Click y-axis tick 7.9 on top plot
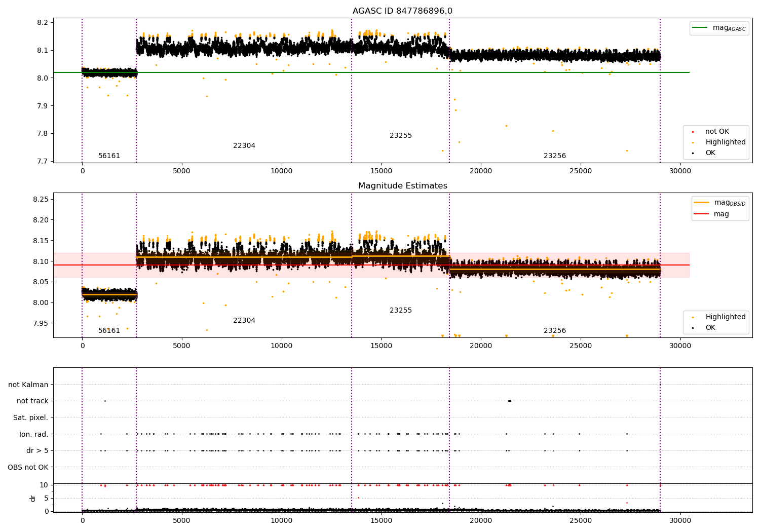 pyautogui.click(x=42, y=106)
